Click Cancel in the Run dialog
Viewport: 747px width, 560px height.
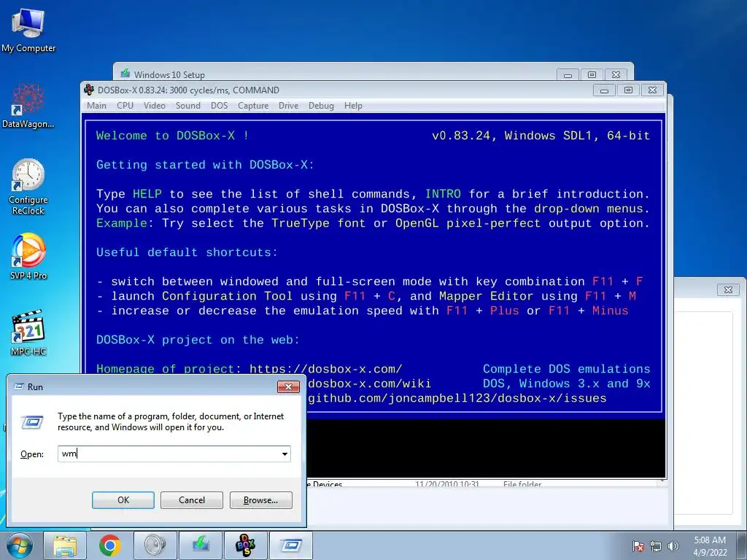[192, 500]
